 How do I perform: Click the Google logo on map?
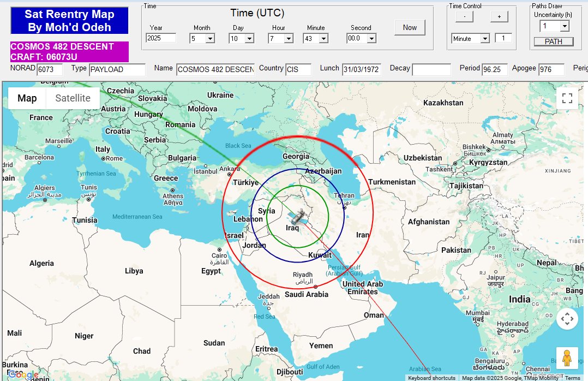pos(23,374)
